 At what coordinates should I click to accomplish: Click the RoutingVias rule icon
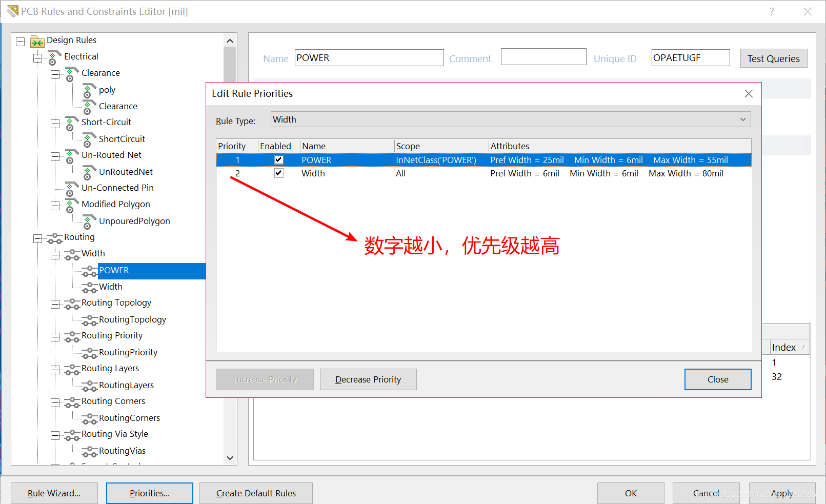click(x=89, y=452)
